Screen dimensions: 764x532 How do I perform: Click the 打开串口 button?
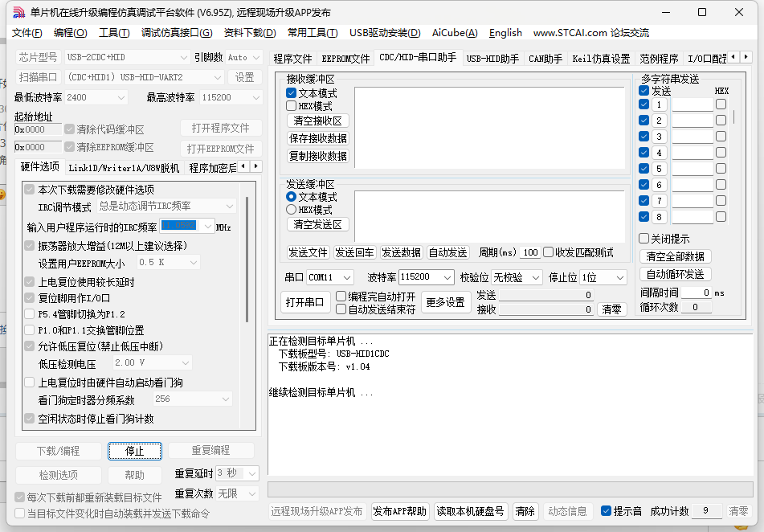pos(305,302)
